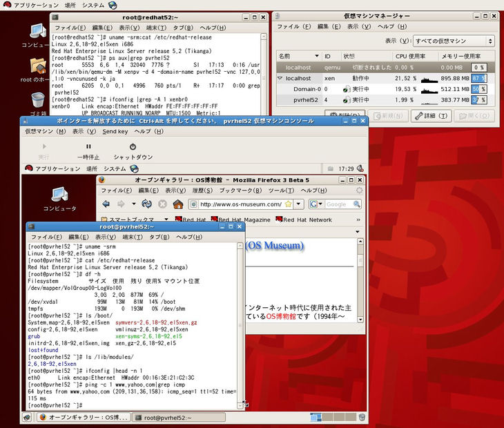The image size is (504, 428).
Task: Click the pvrhel52 memory usage bar 37%
Action: (x=478, y=100)
